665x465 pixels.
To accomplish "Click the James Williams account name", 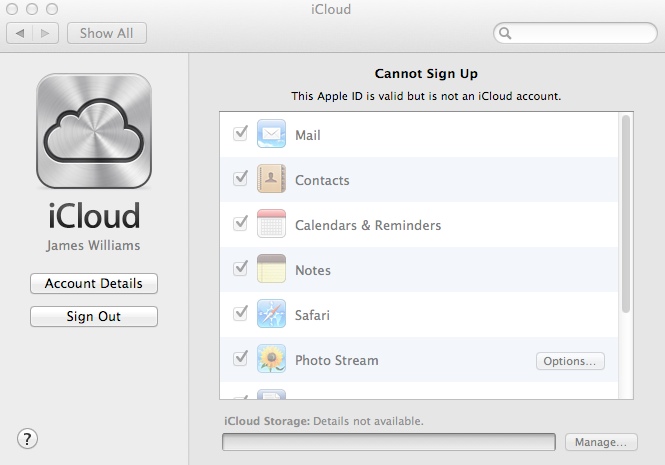I will pos(93,246).
